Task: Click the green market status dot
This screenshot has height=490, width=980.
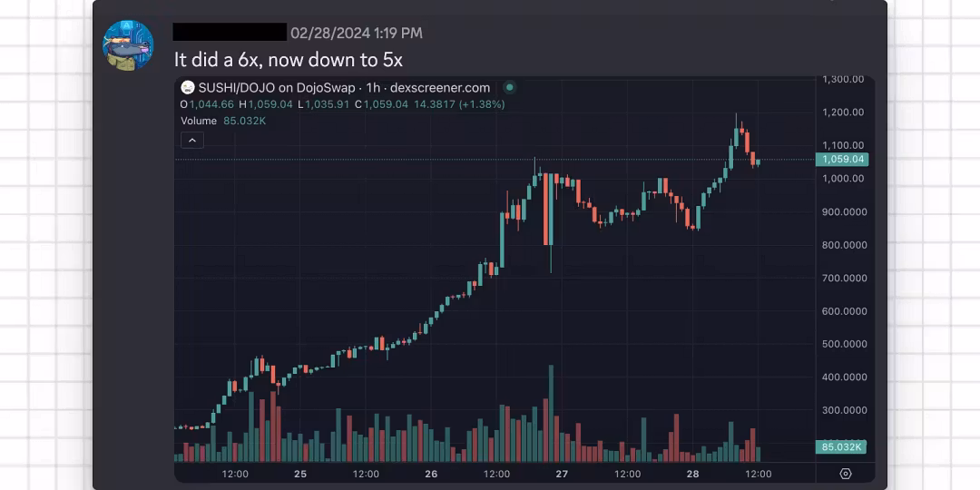Action: pyautogui.click(x=510, y=88)
